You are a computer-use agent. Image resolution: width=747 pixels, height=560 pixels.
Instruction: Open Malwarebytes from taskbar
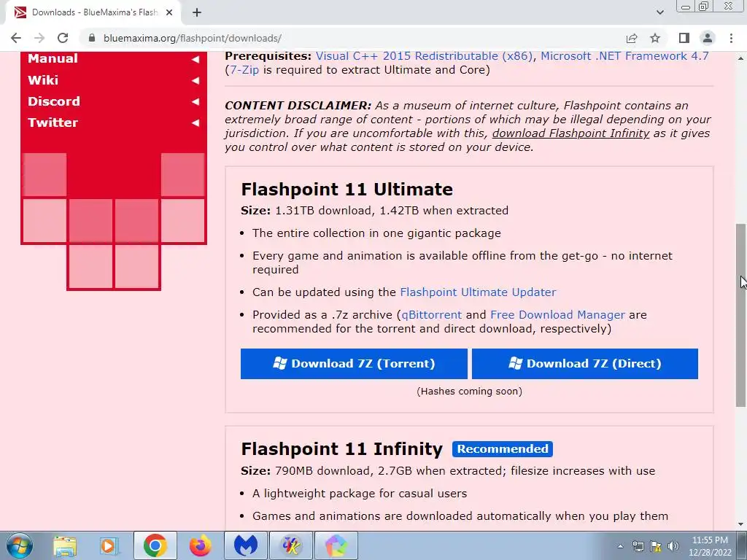(x=246, y=545)
